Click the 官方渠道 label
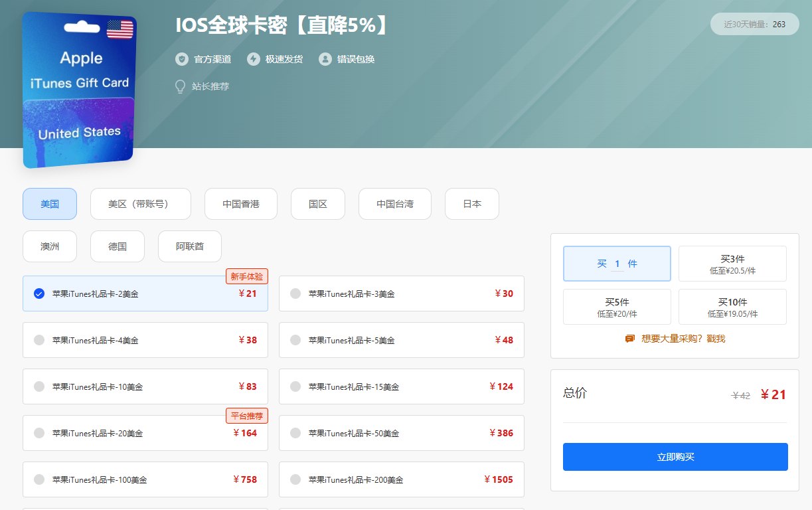This screenshot has width=812, height=510. (212, 59)
